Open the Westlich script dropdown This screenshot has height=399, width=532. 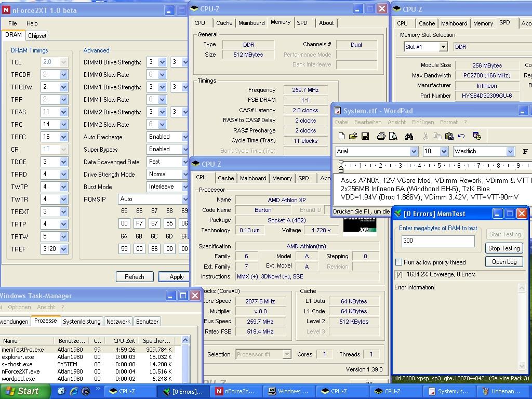[510, 151]
